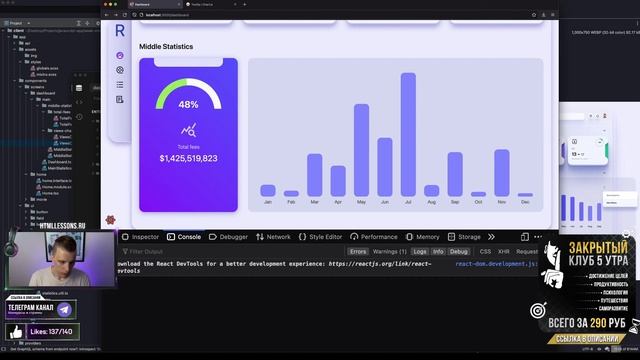The height and width of the screenshot is (360, 640).
Task: Collapse the dashboard folder in tree
Action: point(27,93)
